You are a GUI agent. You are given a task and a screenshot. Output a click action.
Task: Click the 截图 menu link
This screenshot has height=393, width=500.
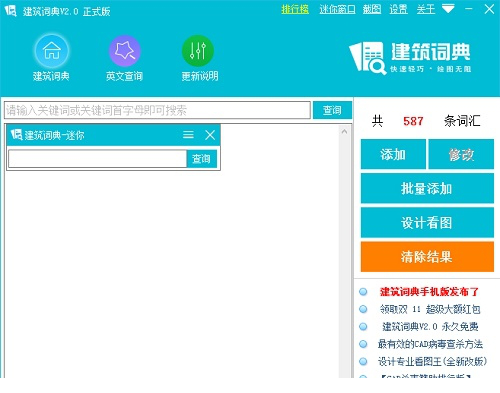(x=372, y=9)
